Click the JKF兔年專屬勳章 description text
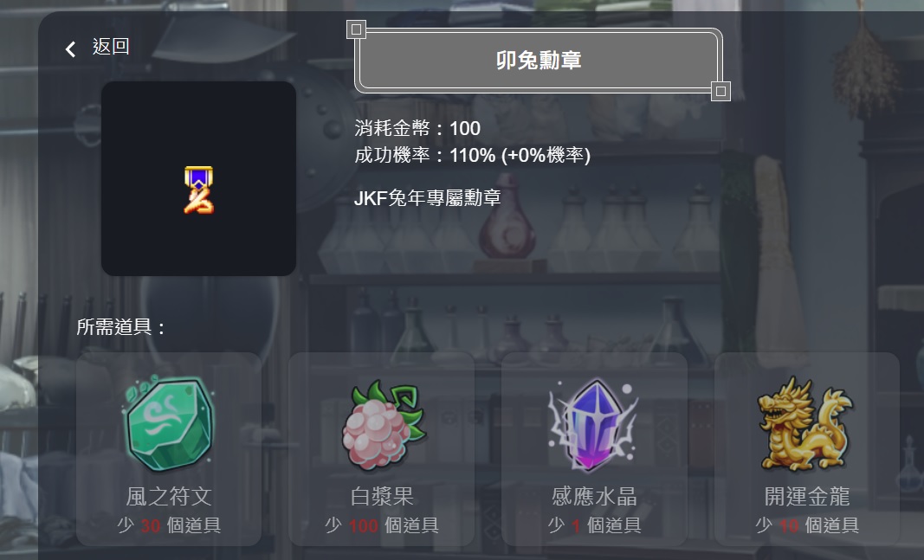 tap(427, 198)
